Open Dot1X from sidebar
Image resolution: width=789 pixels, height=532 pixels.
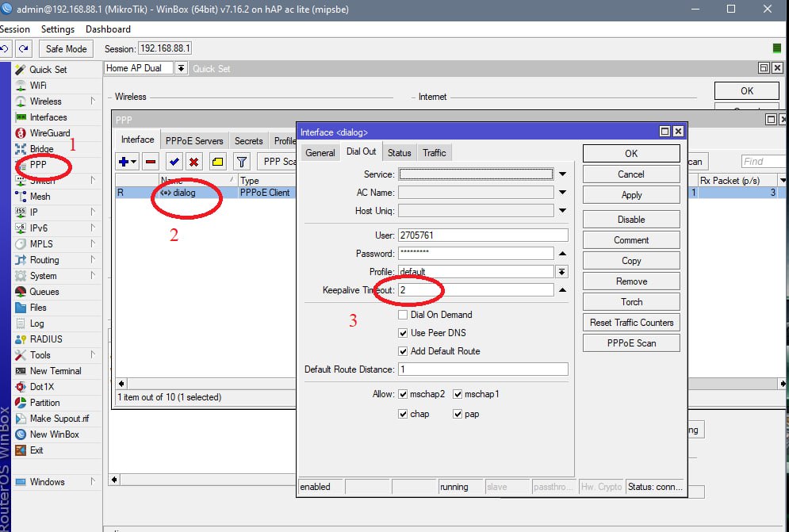(x=42, y=387)
